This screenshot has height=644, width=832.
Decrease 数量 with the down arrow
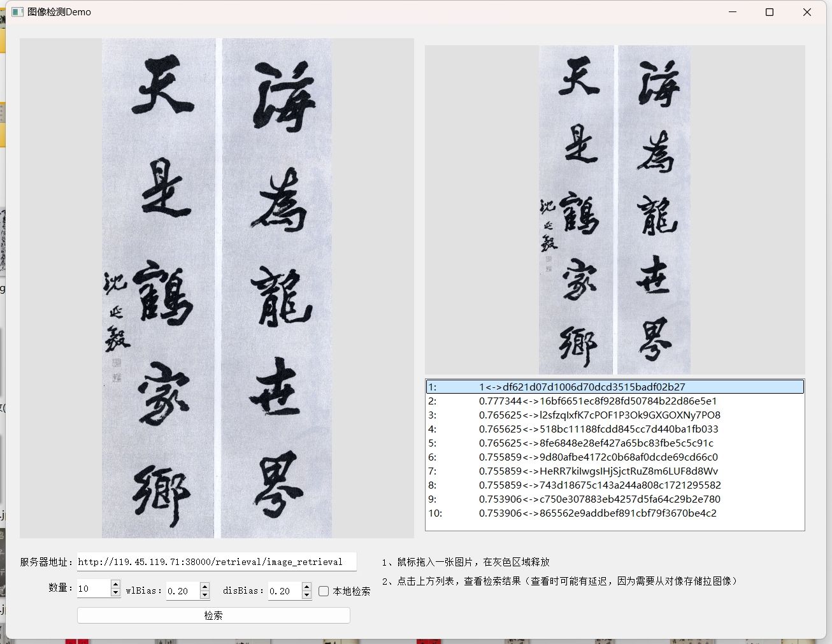pos(115,593)
